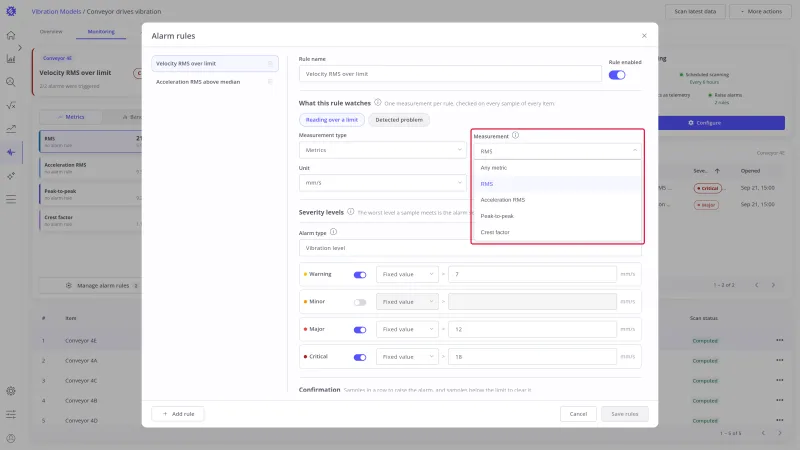Viewport: 800px width, 450px height.
Task: Open Warning Fixed value dropdown
Action: pos(407,274)
